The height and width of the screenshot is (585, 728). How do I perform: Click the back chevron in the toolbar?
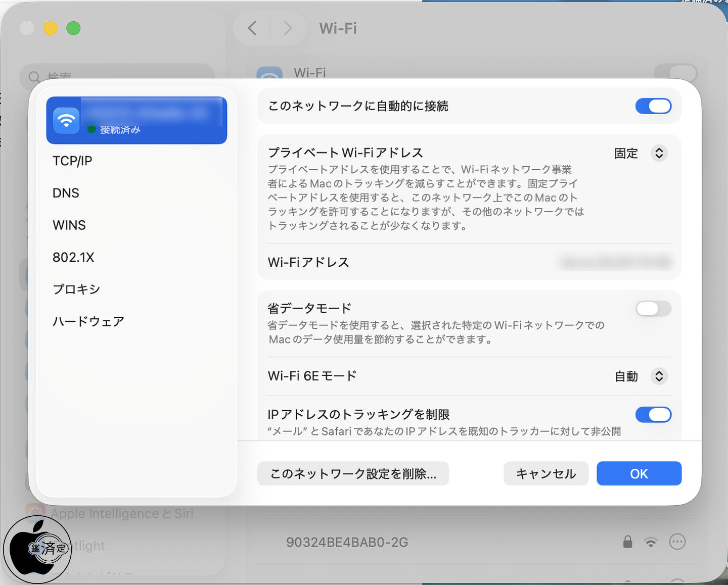click(x=252, y=28)
